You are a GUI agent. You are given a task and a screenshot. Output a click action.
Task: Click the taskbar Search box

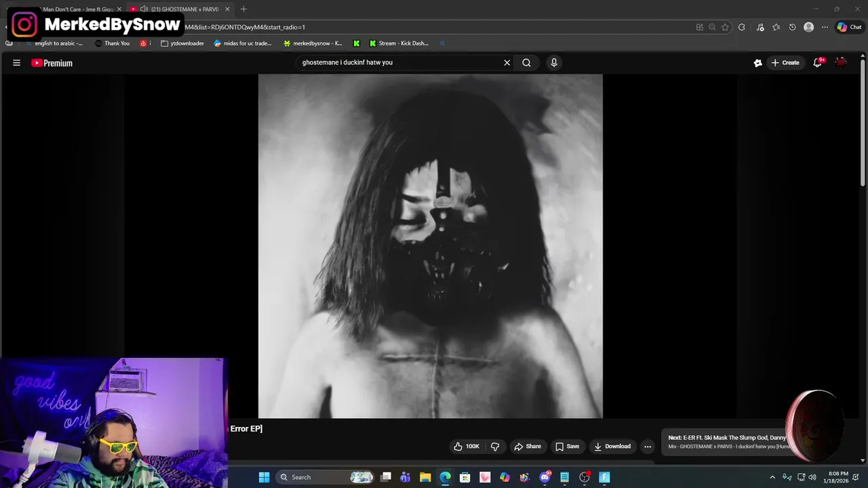(325, 477)
